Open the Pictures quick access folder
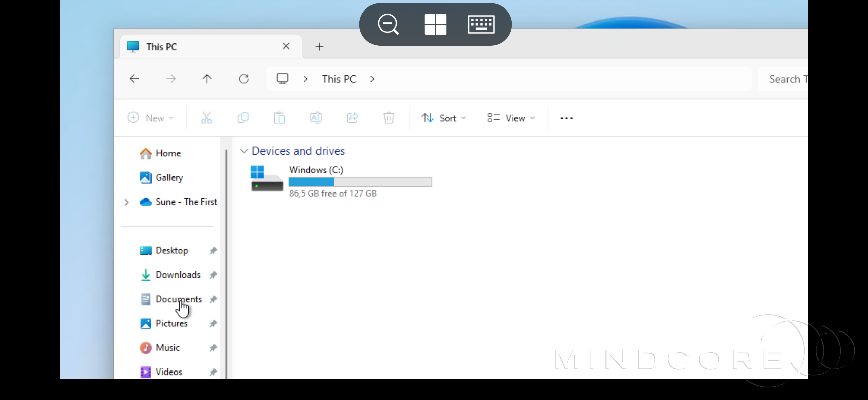This screenshot has width=868, height=400. tap(164, 323)
